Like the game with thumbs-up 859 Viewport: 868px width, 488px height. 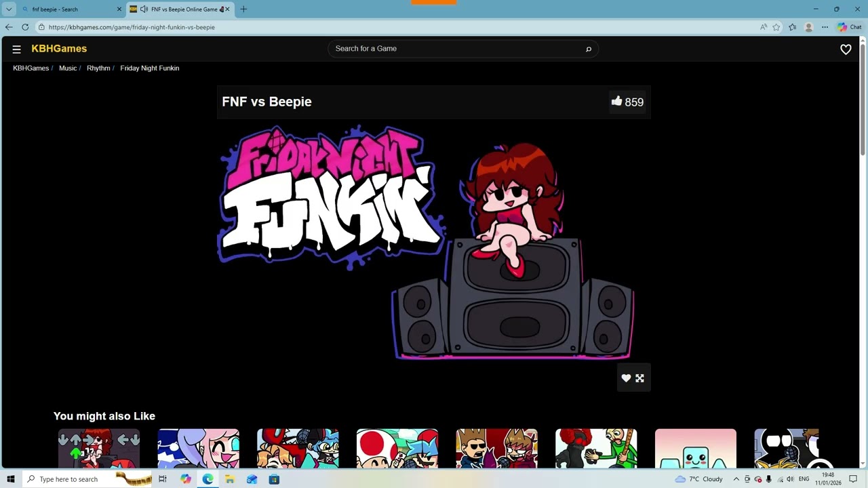[627, 102]
